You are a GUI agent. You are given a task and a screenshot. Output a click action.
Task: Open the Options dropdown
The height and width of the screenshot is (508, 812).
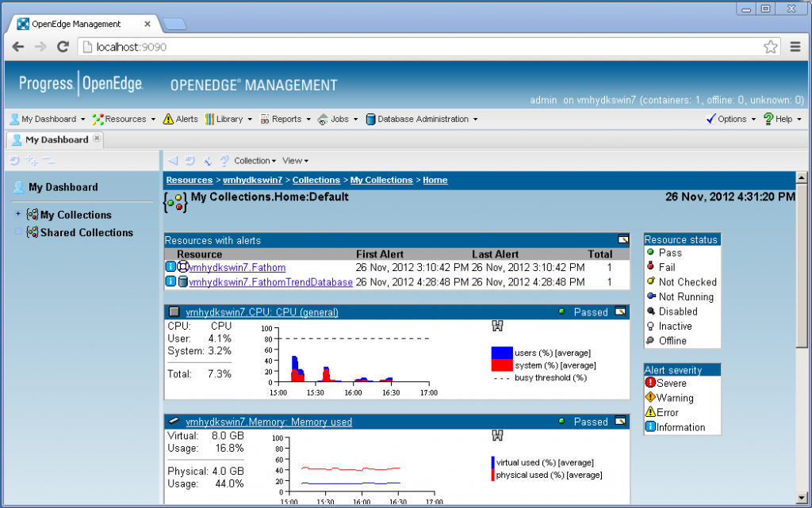coord(730,119)
